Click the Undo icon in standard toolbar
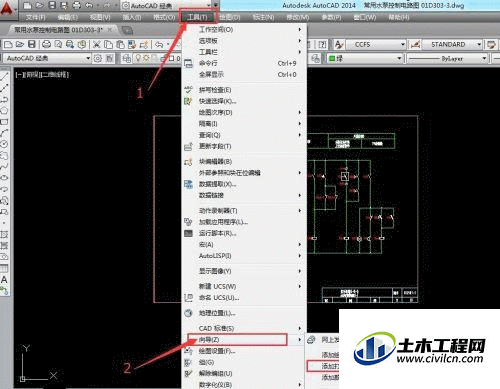 [x=159, y=44]
